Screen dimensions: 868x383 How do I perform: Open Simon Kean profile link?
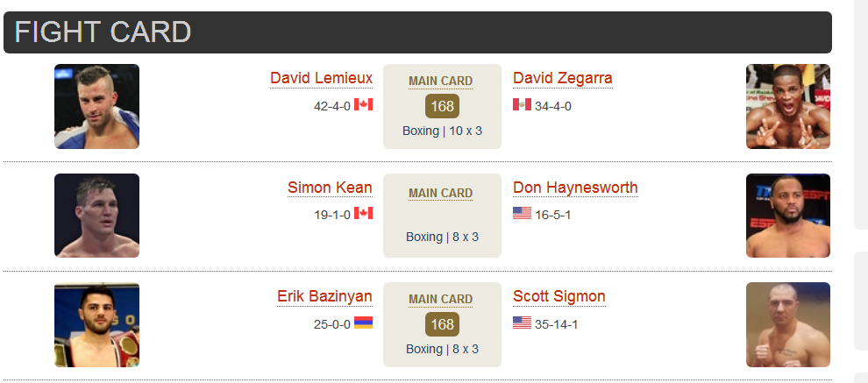[330, 188]
